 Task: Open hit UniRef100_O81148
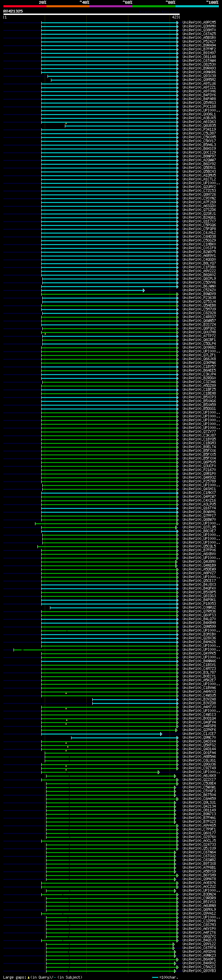[x=199, y=57]
